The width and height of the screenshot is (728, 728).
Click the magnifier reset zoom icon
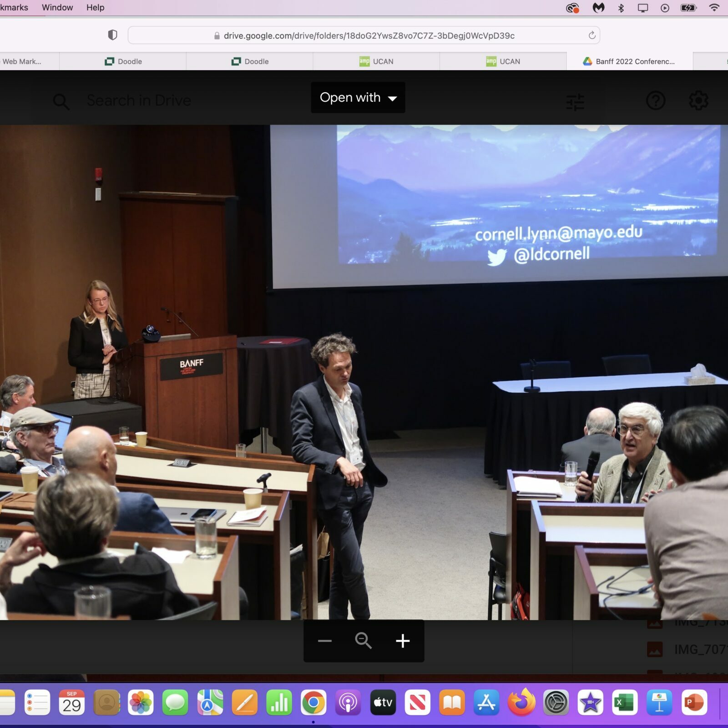pos(363,641)
